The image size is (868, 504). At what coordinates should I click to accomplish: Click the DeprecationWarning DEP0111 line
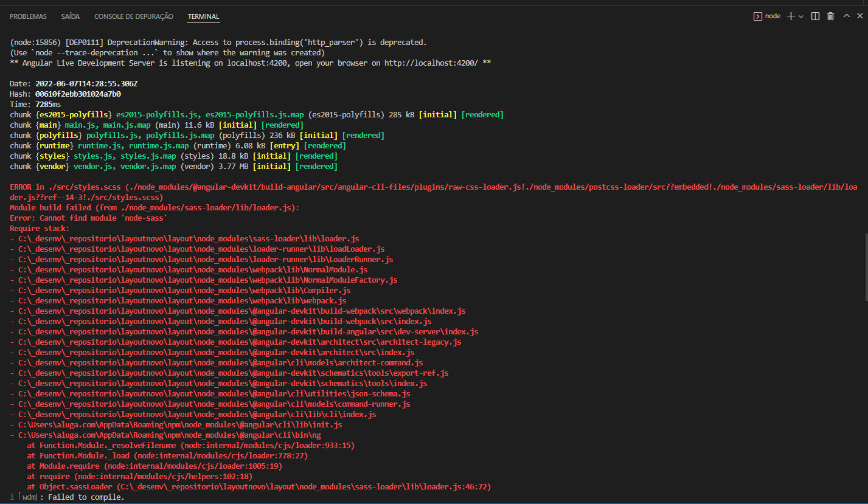pyautogui.click(x=218, y=43)
